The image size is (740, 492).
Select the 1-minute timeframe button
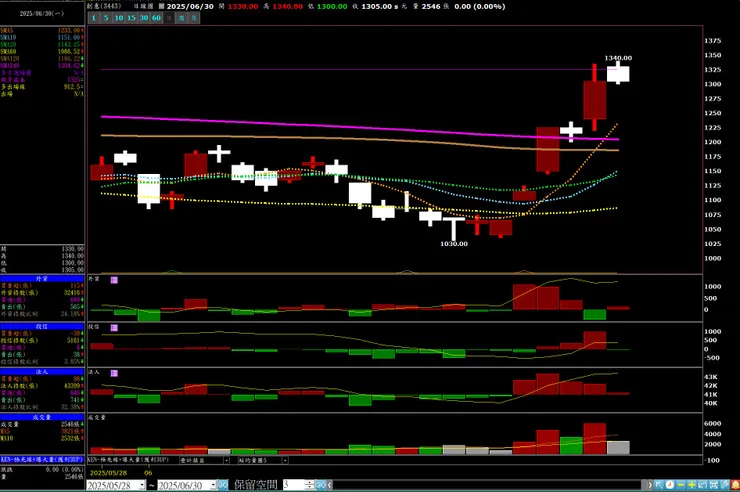93,18
